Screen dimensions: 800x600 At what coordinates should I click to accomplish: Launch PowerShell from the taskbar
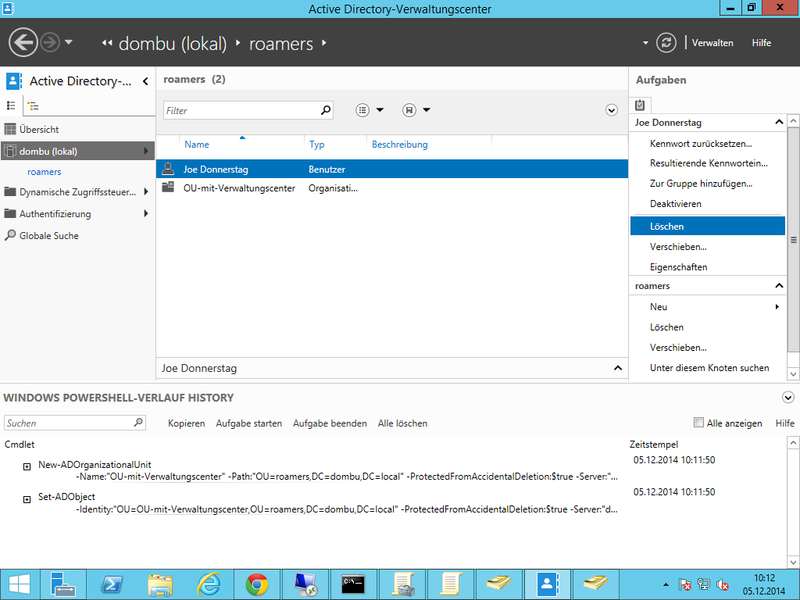(x=111, y=585)
